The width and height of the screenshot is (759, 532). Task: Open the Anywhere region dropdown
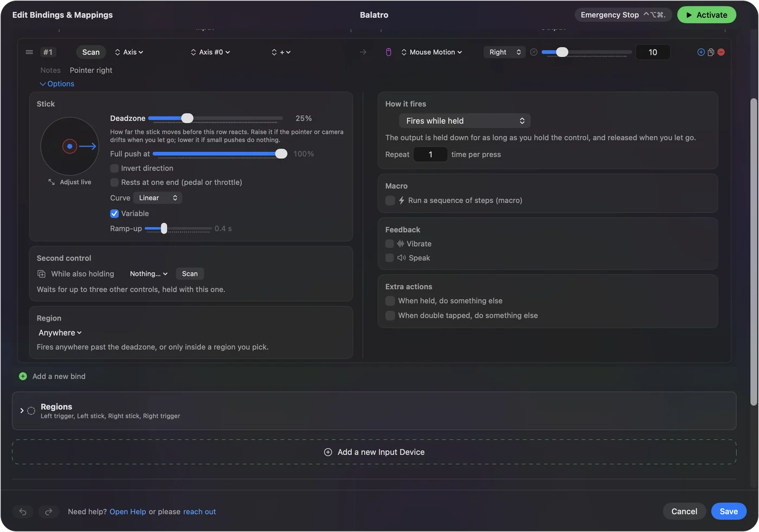[60, 333]
